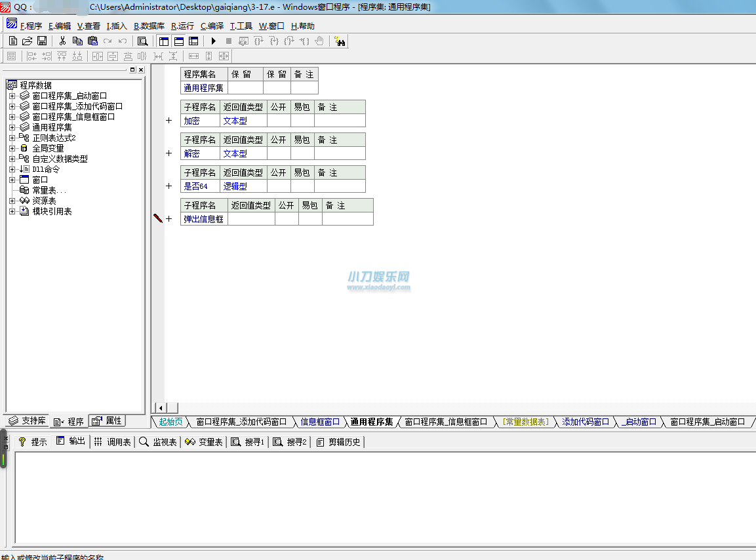
Task: Toggle the left work panel layout icon
Action: [164, 41]
